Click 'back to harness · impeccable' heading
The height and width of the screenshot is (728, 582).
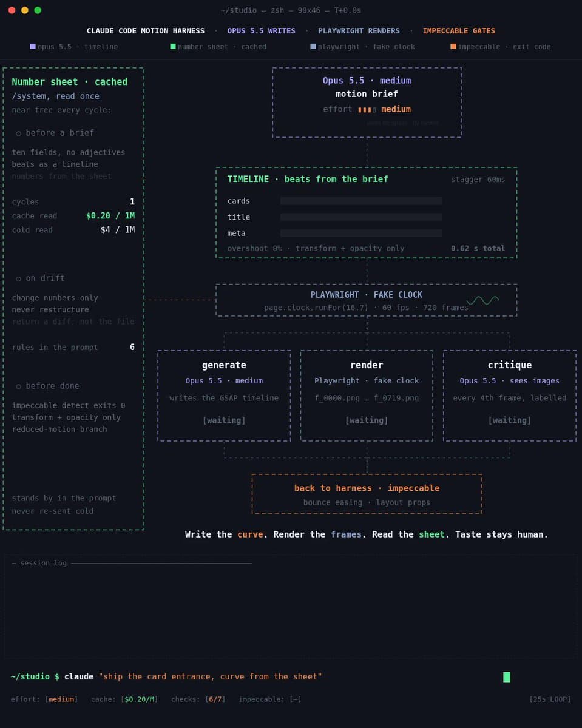367,488
